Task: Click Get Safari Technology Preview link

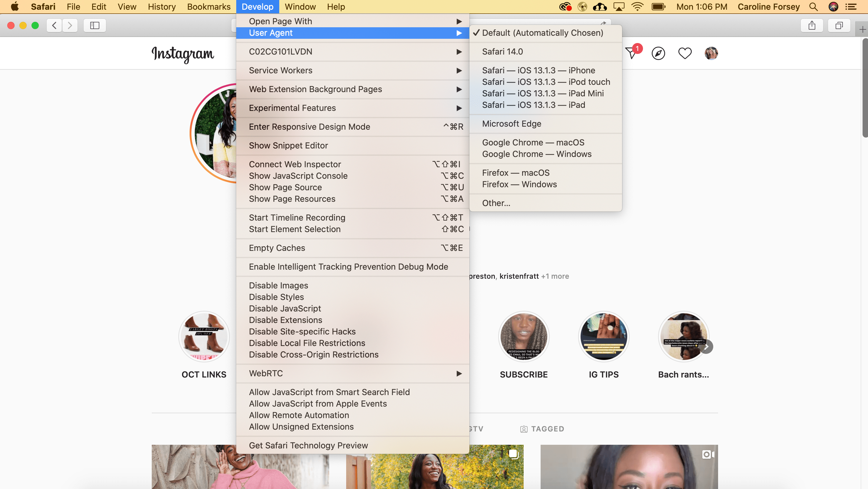Action: [x=308, y=445]
